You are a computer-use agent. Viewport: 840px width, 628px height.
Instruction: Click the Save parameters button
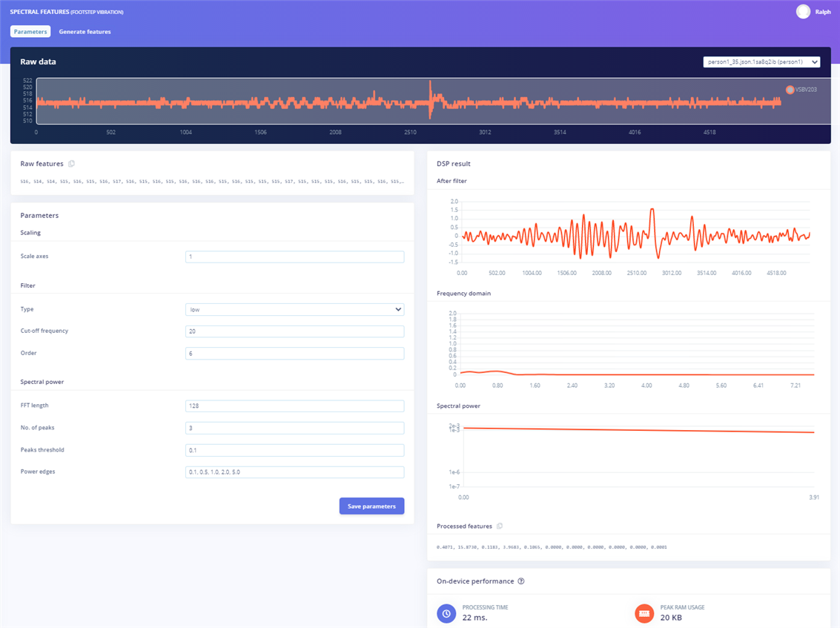click(371, 506)
